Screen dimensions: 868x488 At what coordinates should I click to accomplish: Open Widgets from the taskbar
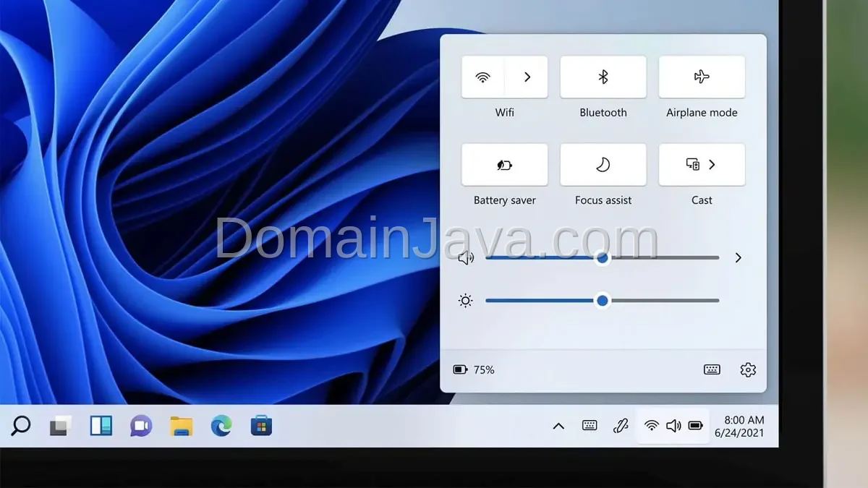coord(101,426)
